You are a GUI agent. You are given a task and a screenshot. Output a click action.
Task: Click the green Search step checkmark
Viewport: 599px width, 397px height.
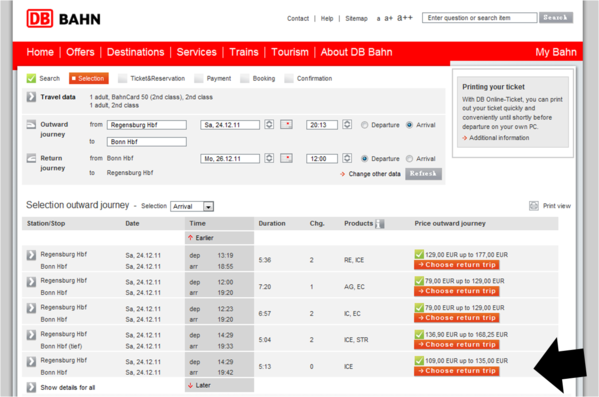point(31,78)
